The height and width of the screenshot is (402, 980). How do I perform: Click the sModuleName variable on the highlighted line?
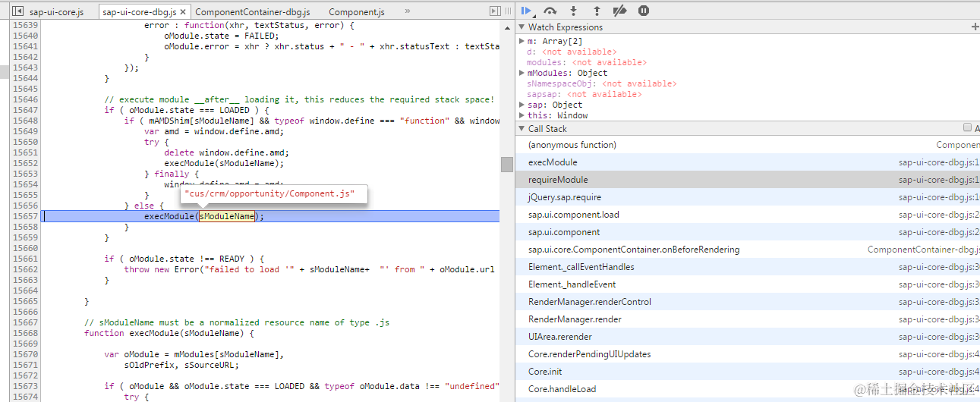227,216
